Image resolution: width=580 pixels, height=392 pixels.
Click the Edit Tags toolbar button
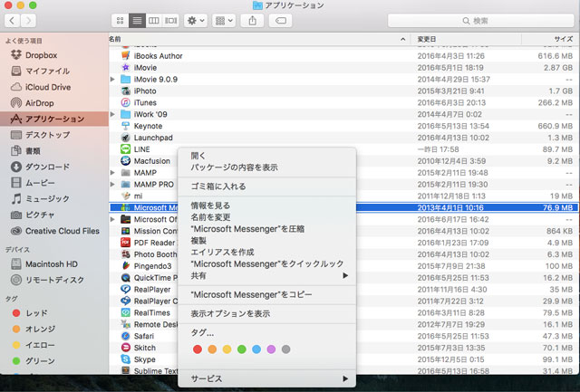280,21
